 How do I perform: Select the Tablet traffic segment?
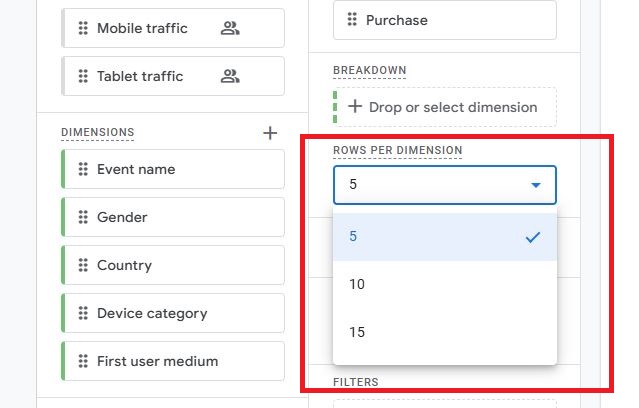pos(173,76)
